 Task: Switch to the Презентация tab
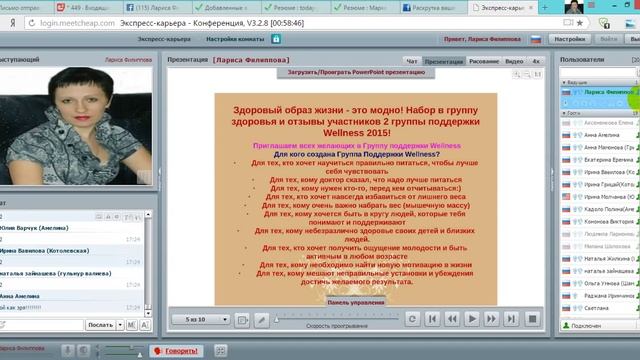pos(444,61)
